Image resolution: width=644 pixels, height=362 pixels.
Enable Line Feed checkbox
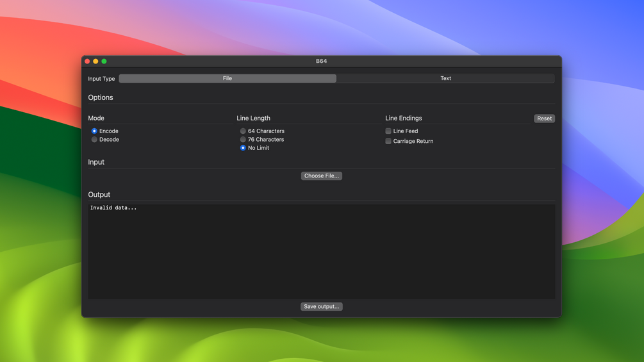click(388, 131)
